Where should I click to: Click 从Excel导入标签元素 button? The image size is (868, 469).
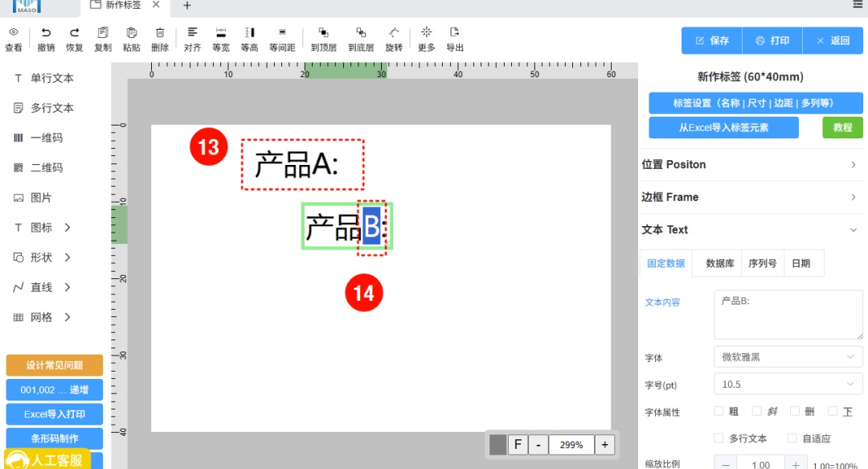pos(723,127)
